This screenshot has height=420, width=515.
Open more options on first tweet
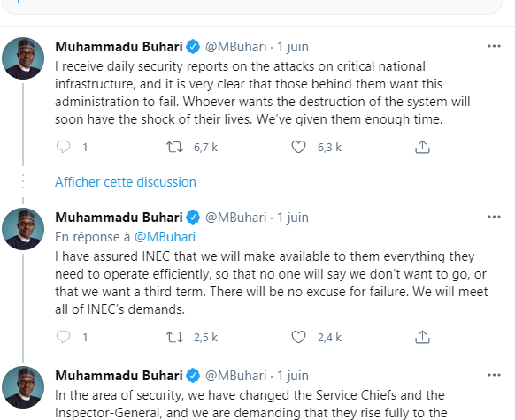[494, 46]
